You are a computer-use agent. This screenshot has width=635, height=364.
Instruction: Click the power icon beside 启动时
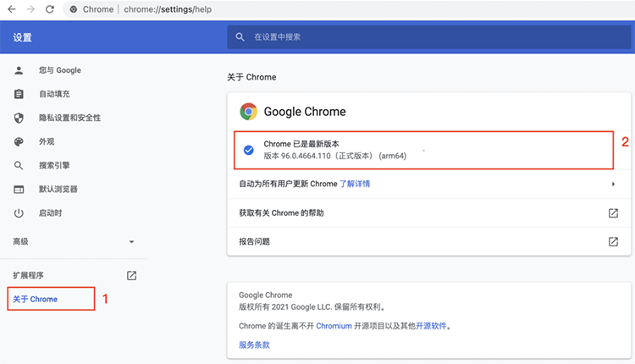pos(19,213)
